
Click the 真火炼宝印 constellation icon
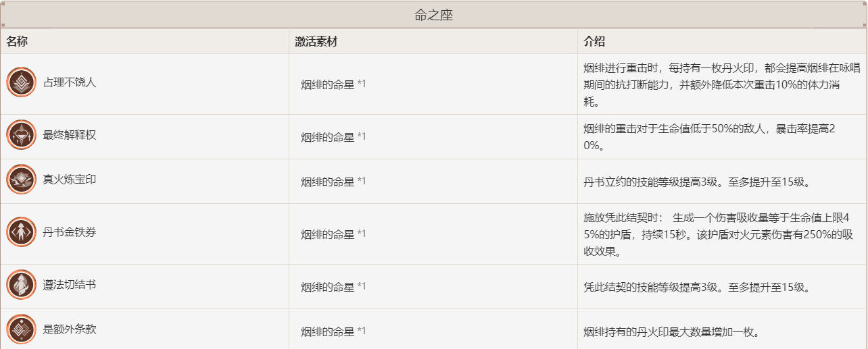(21, 180)
